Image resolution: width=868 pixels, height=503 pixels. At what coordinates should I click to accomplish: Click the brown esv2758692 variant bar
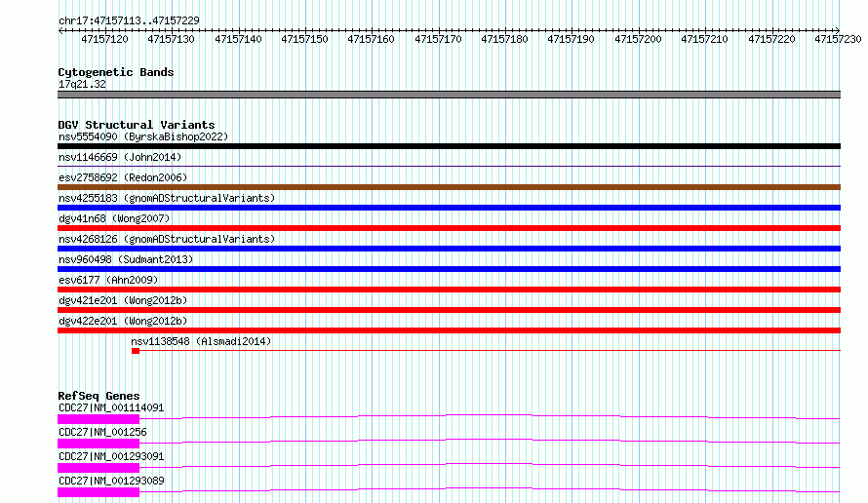pyautogui.click(x=449, y=187)
